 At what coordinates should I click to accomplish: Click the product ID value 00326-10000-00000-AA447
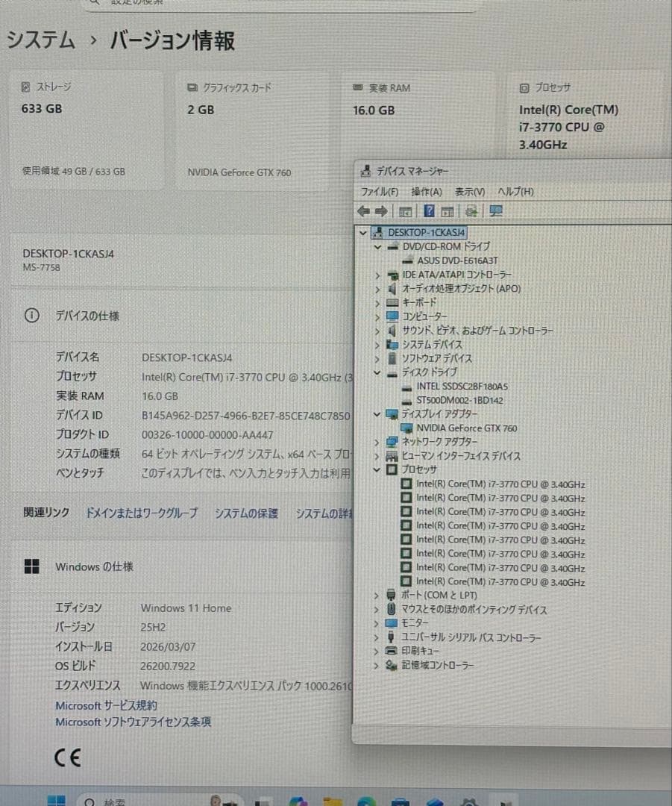(207, 435)
